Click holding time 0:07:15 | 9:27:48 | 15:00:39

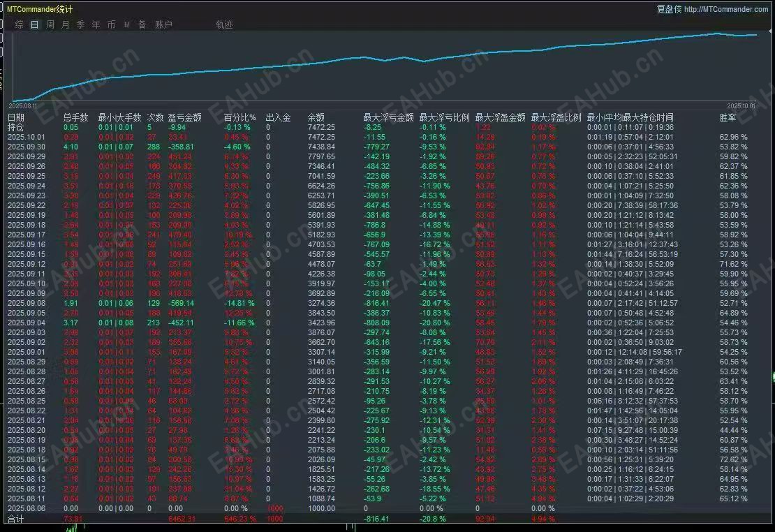pos(633,430)
